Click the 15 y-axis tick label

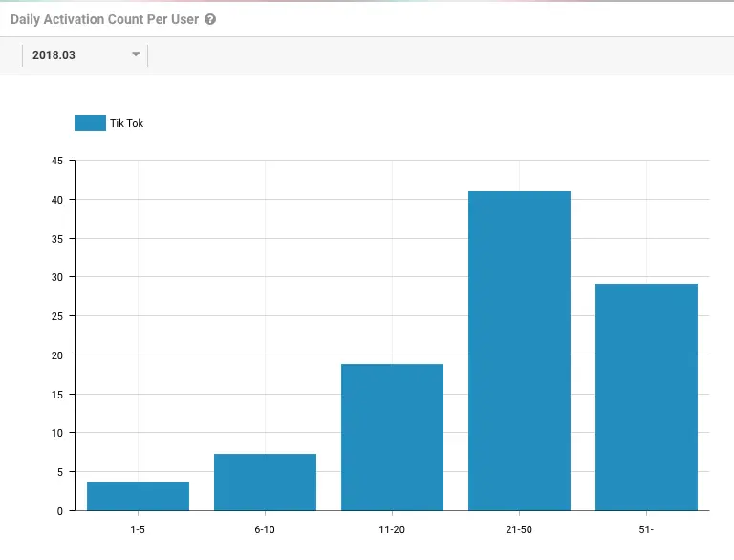tap(57, 394)
